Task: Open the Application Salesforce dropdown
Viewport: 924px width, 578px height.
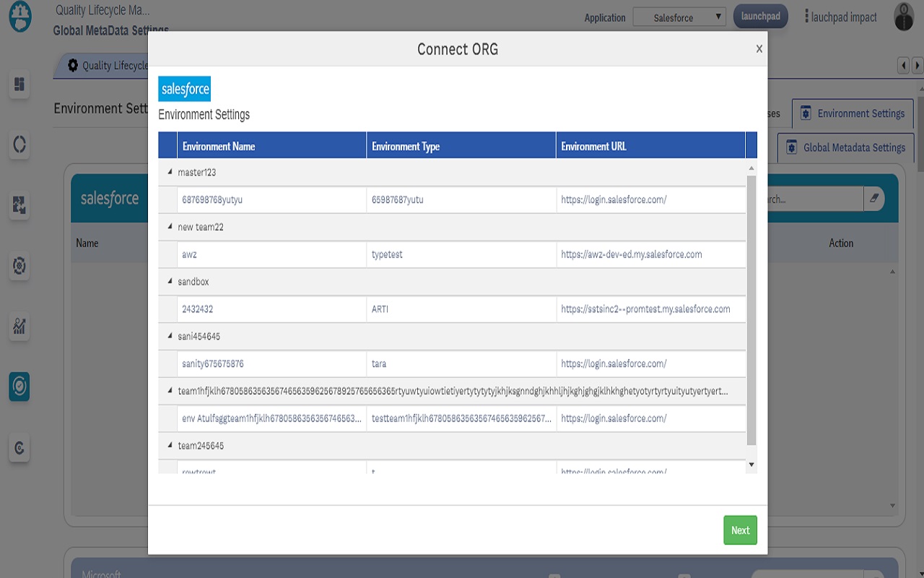Action: tap(679, 17)
